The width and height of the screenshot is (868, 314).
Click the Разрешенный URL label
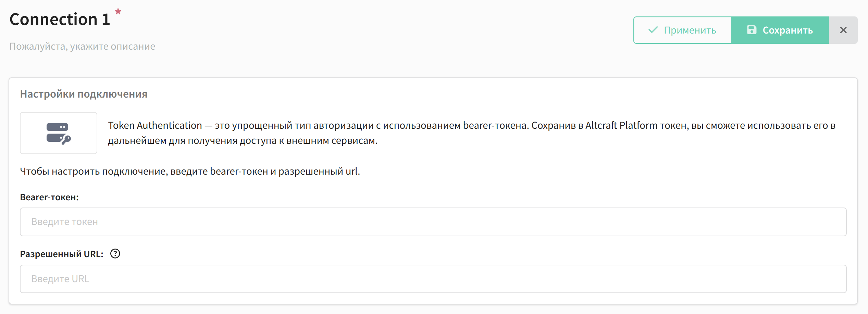click(x=62, y=254)
